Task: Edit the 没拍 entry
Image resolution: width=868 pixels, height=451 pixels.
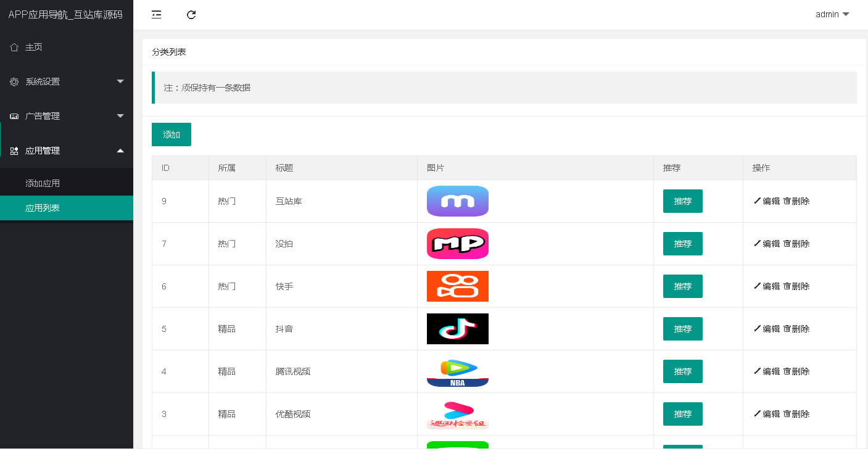Action: coord(767,244)
